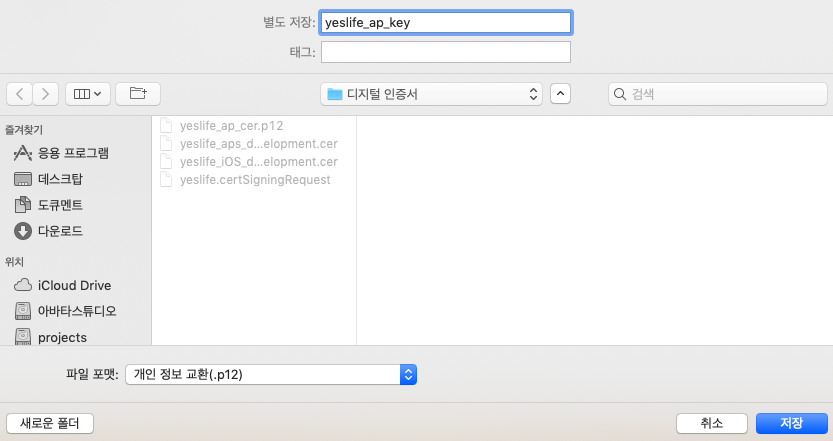The width and height of the screenshot is (833, 441).
Task: Click the documents icon beside 도큐멘트
Action: click(22, 205)
